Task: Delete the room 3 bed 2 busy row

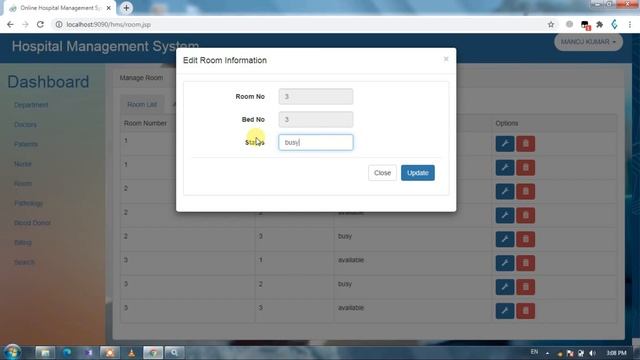Action: coord(525,287)
